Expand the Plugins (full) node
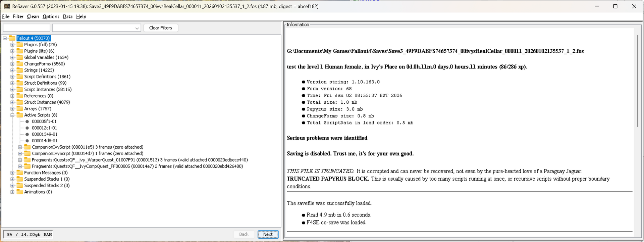Viewport: 644px width, 242px height. 12,45
